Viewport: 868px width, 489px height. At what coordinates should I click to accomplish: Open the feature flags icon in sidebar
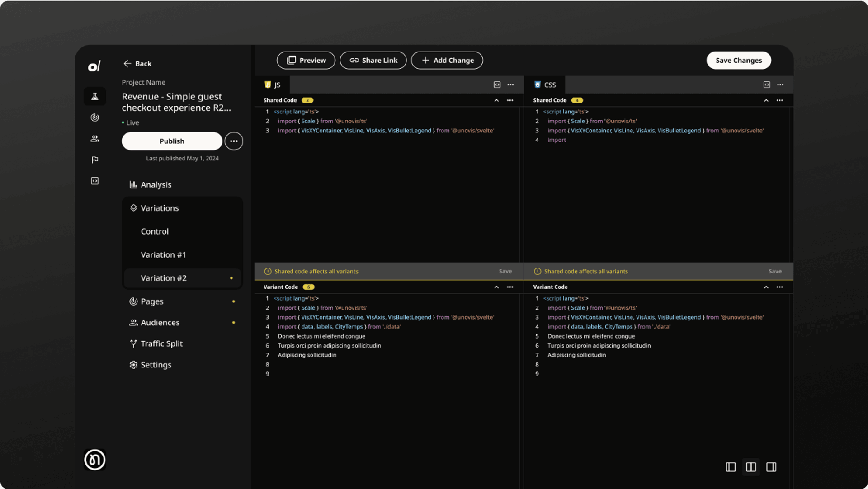point(95,160)
